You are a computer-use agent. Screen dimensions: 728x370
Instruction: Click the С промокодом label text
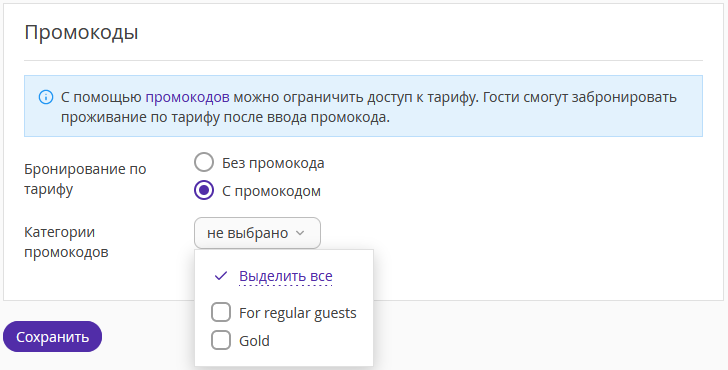click(x=271, y=191)
